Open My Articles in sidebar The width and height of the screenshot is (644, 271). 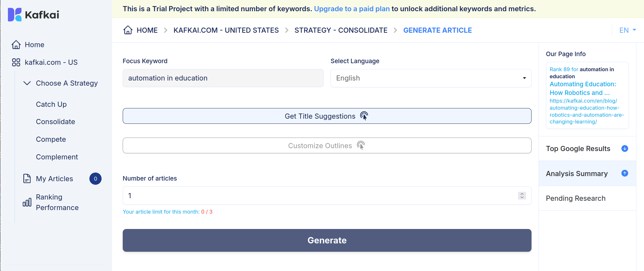coord(54,179)
